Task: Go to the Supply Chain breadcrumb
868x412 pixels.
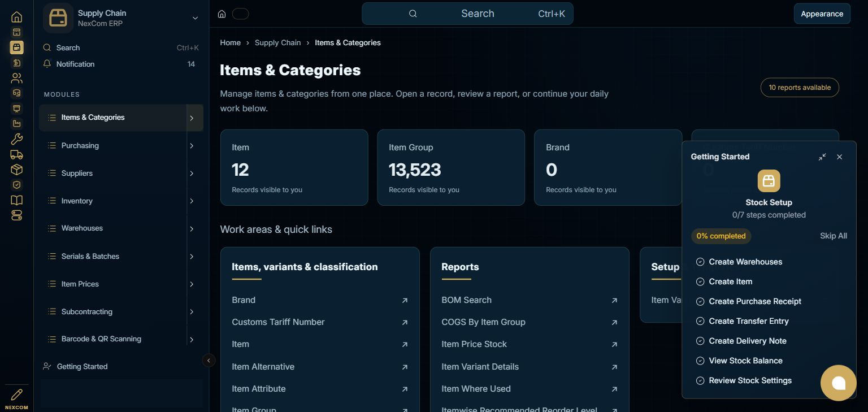Action: 277,42
